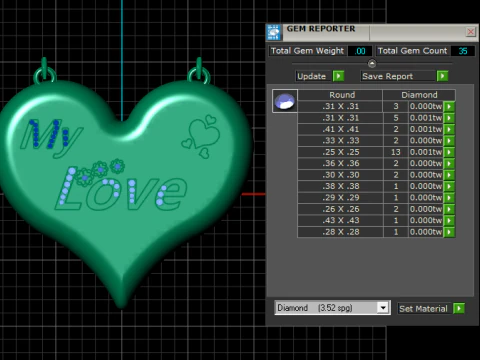Click 0.001tw weight in .41 X .41 row
This screenshot has width=480, height=360.
(426, 129)
